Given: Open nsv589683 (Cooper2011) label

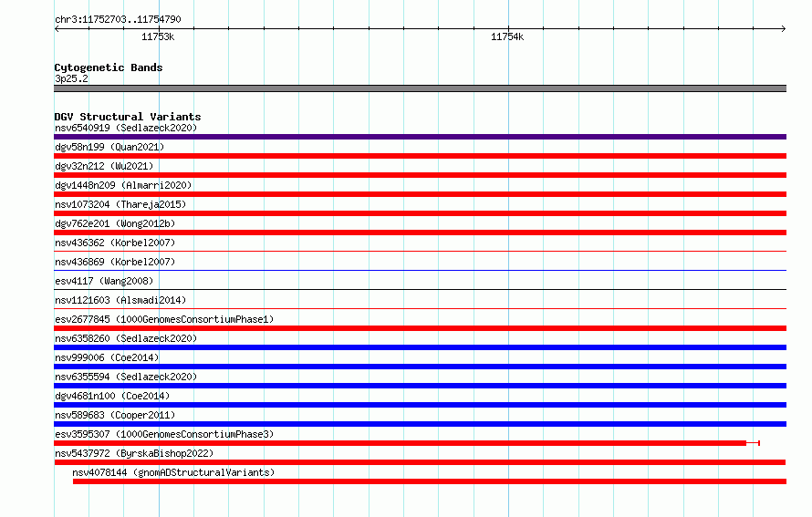Looking at the screenshot, I should [115, 415].
